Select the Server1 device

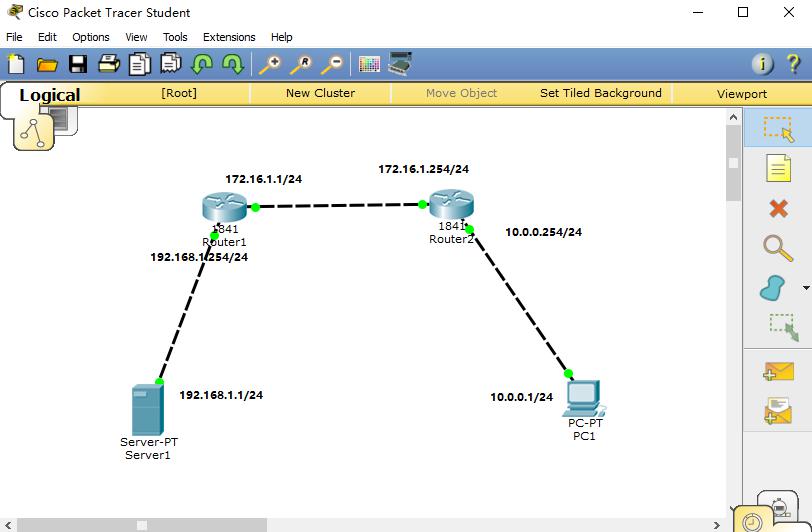click(x=148, y=409)
